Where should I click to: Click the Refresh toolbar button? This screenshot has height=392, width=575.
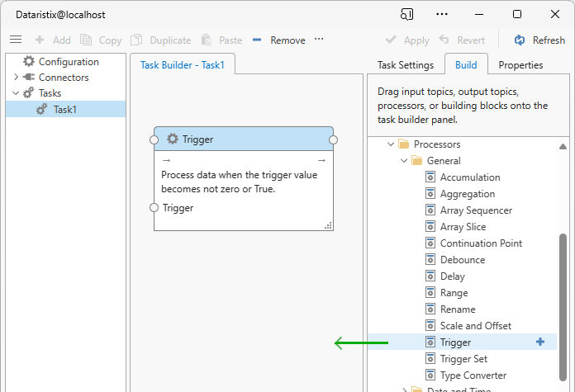539,40
